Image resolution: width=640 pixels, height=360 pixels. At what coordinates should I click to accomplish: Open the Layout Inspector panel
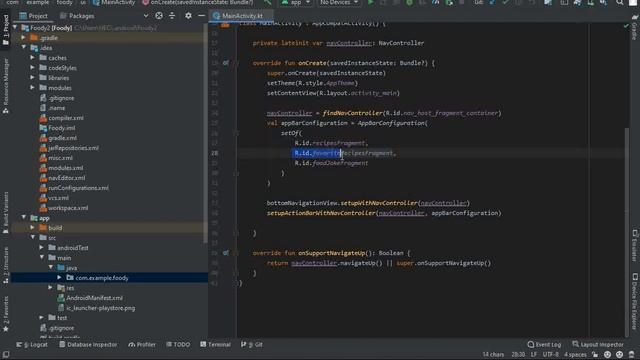[598, 344]
